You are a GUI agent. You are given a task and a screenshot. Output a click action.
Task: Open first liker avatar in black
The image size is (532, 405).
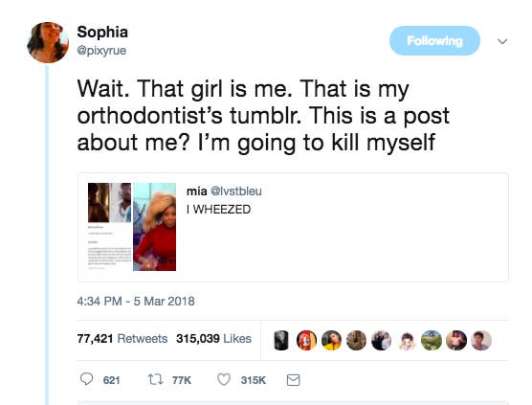tap(281, 340)
